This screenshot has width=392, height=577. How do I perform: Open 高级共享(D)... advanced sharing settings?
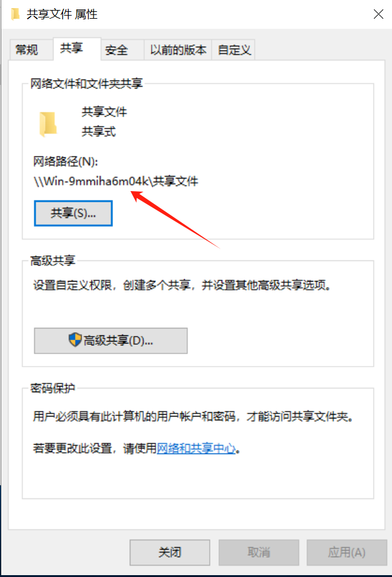tap(110, 341)
